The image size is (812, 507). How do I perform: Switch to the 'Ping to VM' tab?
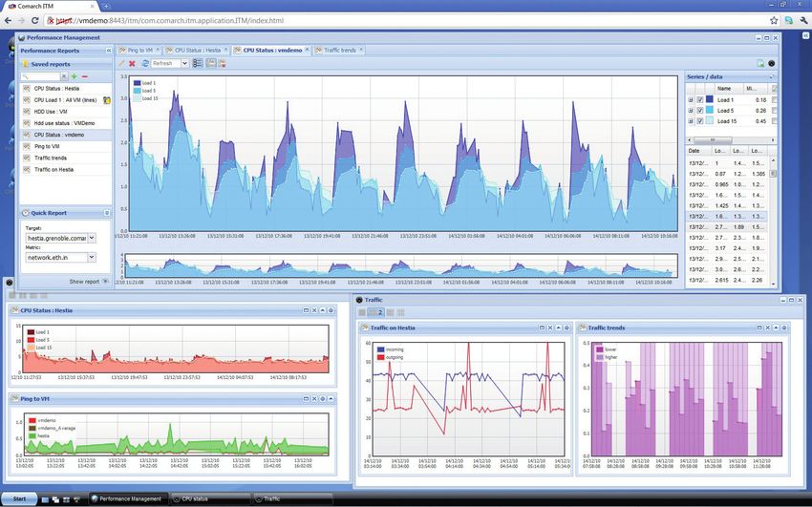pyautogui.click(x=139, y=51)
